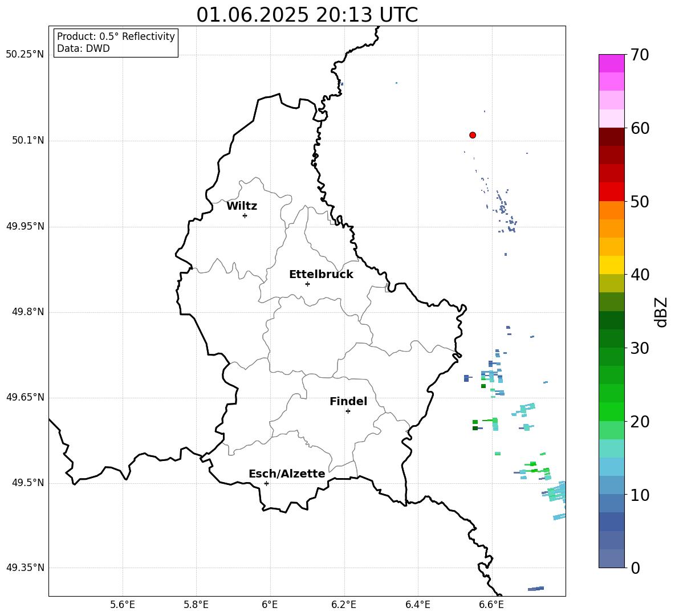This screenshot has width=675, height=616.
Task: Click the magenta 70 dBZ colorbar segment
Action: 611,63
